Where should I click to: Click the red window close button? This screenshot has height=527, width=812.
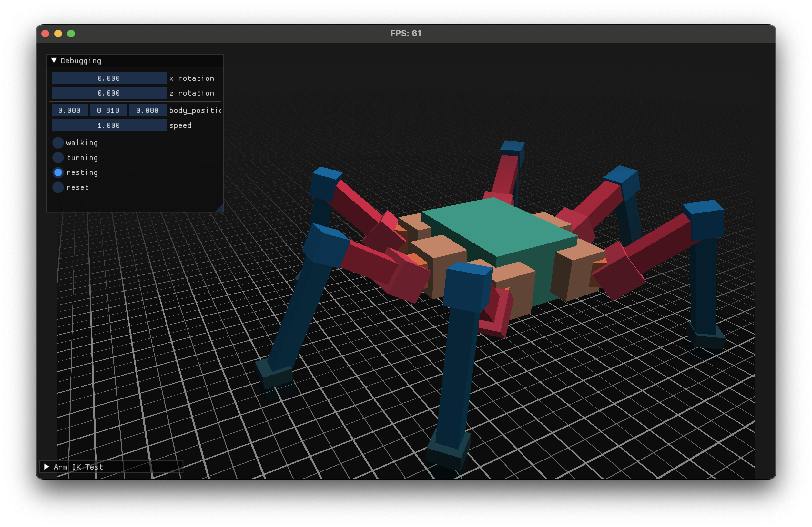tap(46, 34)
